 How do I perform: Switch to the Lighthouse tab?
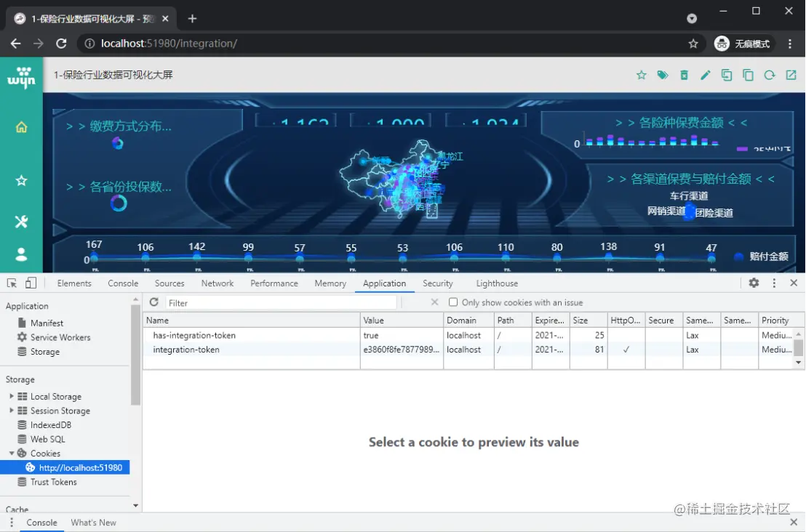pyautogui.click(x=497, y=283)
